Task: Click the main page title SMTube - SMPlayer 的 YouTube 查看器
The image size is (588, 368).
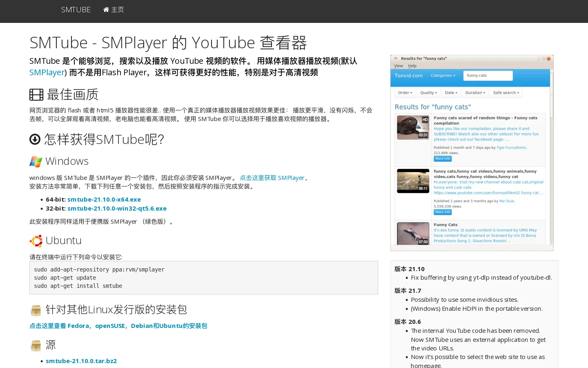Action: 168,43
